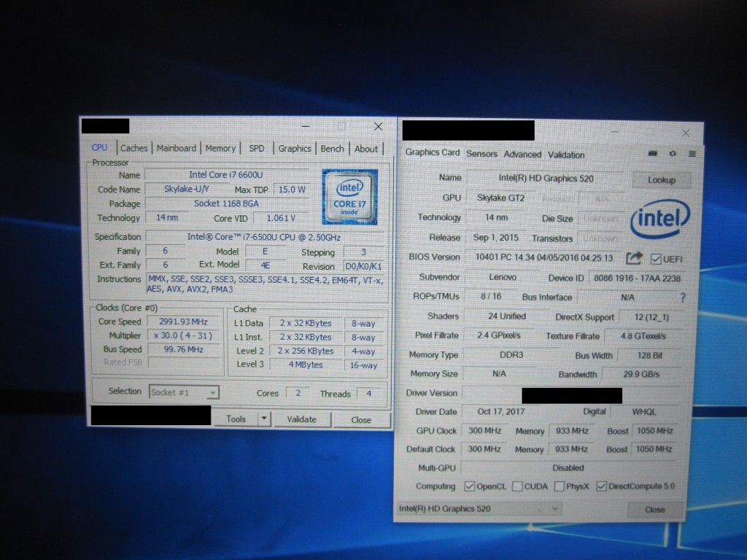The width and height of the screenshot is (747, 560).
Task: Click the GPU-Z refresh icon
Action: point(673,154)
